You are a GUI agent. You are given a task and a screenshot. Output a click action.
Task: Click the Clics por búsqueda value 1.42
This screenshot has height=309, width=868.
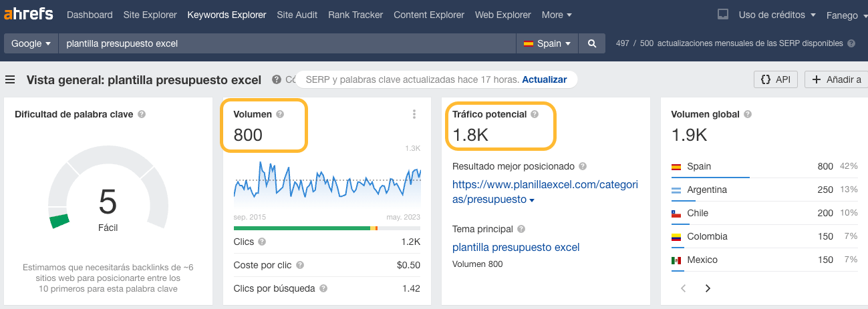(x=412, y=288)
